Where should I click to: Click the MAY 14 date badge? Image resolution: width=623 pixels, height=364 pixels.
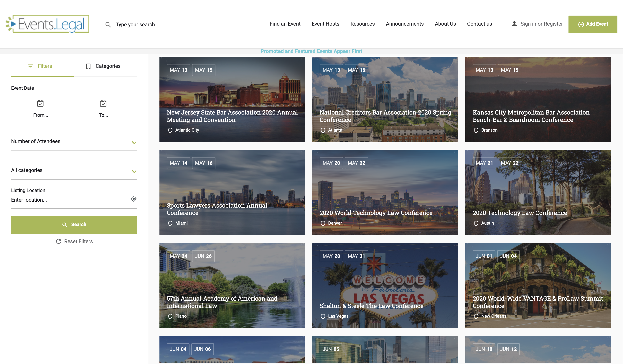pos(178,163)
